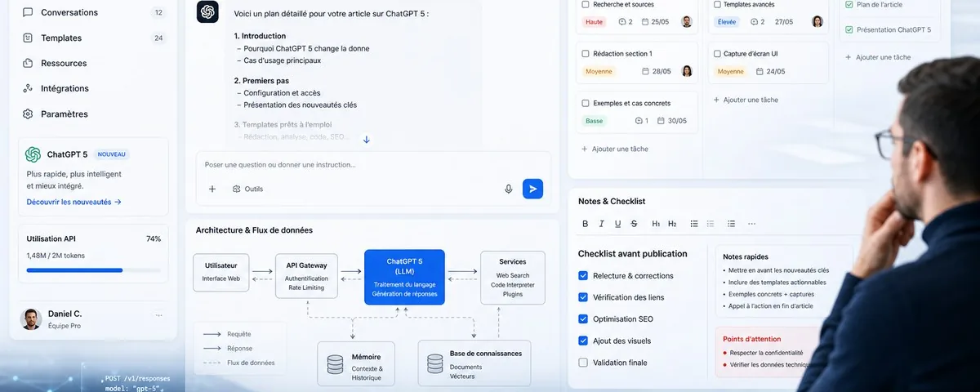This screenshot has width=980, height=392.
Task: Click the Utilisation API progress bar
Action: pyautogui.click(x=93, y=270)
